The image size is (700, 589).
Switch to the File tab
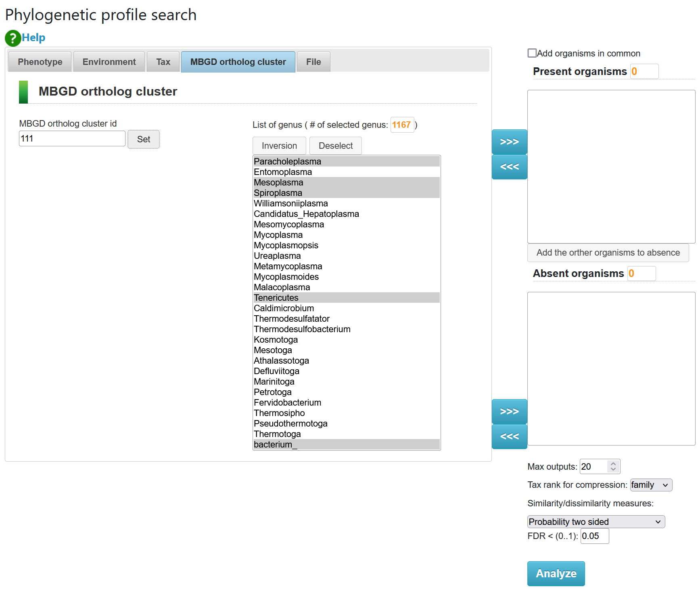click(x=313, y=62)
